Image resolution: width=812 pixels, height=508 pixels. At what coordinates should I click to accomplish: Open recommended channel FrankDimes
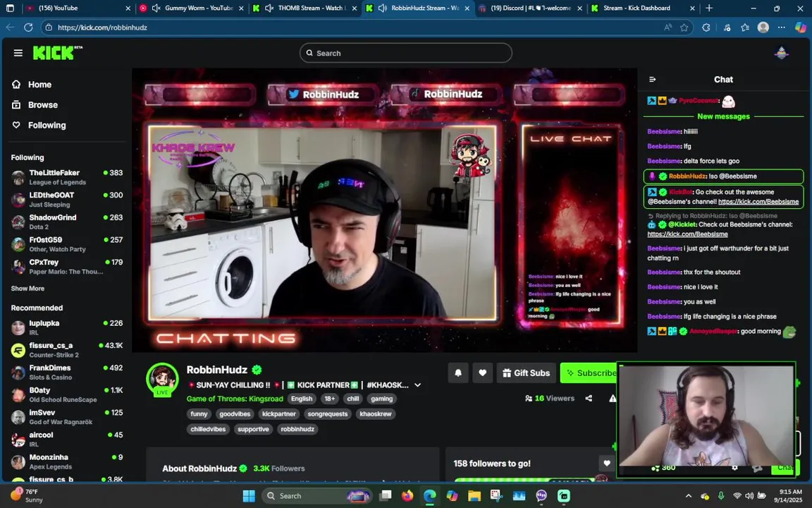(67, 373)
